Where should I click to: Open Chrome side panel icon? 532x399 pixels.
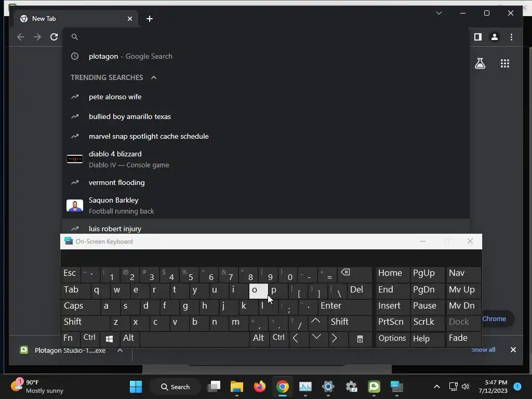pos(478,37)
